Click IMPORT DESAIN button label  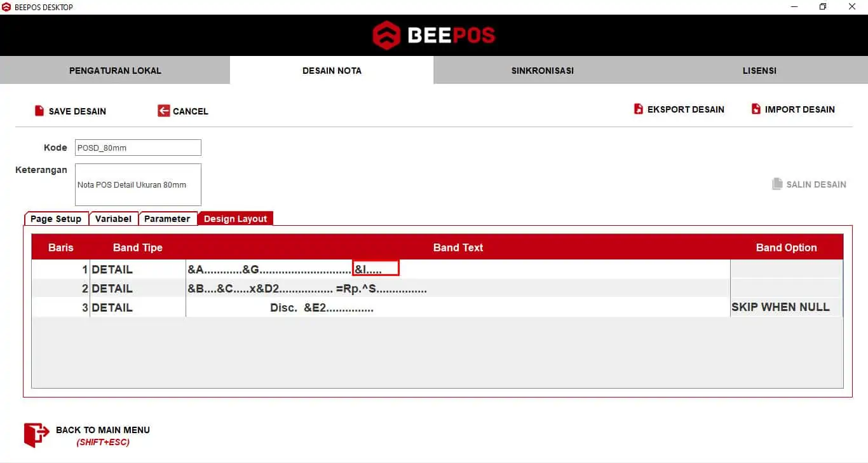800,109
